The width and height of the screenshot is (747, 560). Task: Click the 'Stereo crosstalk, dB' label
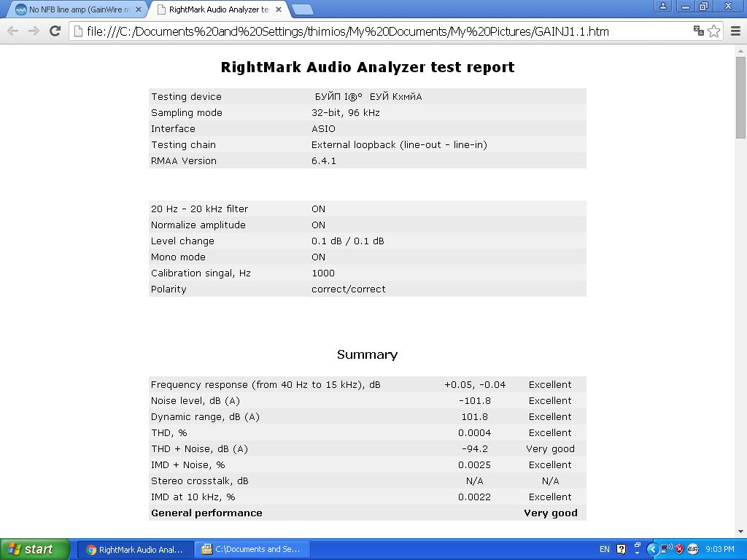click(200, 481)
